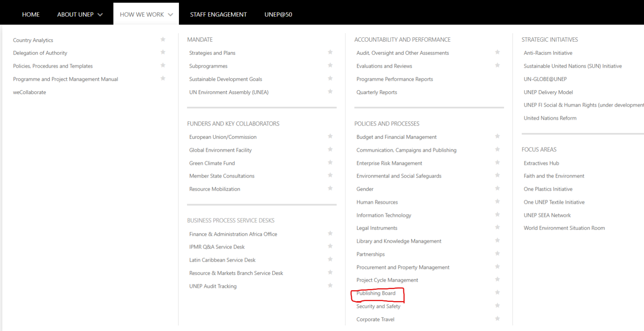Open UNEP Delivery Model link

coord(548,92)
